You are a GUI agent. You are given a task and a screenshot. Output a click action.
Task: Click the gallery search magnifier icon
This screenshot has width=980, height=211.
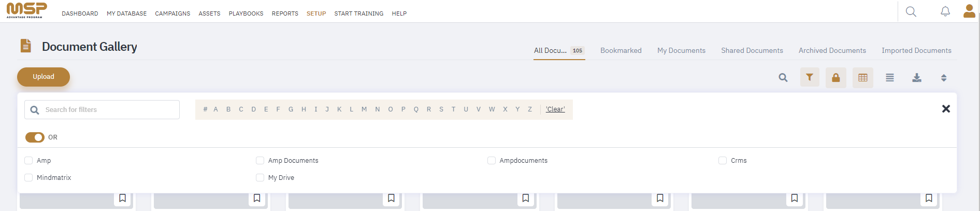tap(783, 77)
